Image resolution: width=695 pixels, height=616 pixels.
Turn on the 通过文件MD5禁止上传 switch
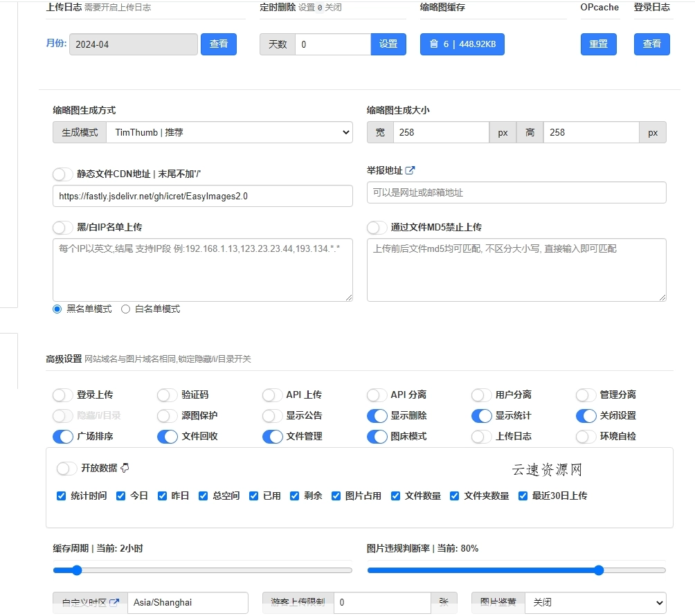pyautogui.click(x=377, y=227)
